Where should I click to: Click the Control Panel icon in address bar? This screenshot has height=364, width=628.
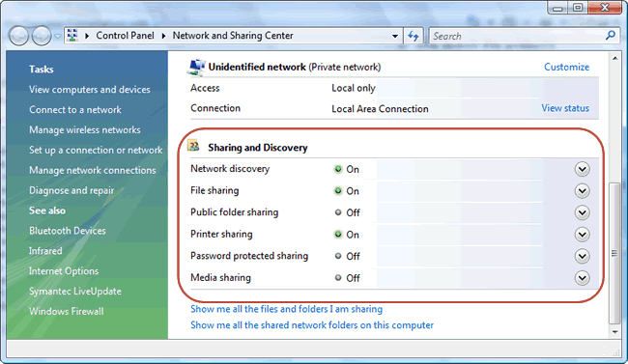coord(72,35)
